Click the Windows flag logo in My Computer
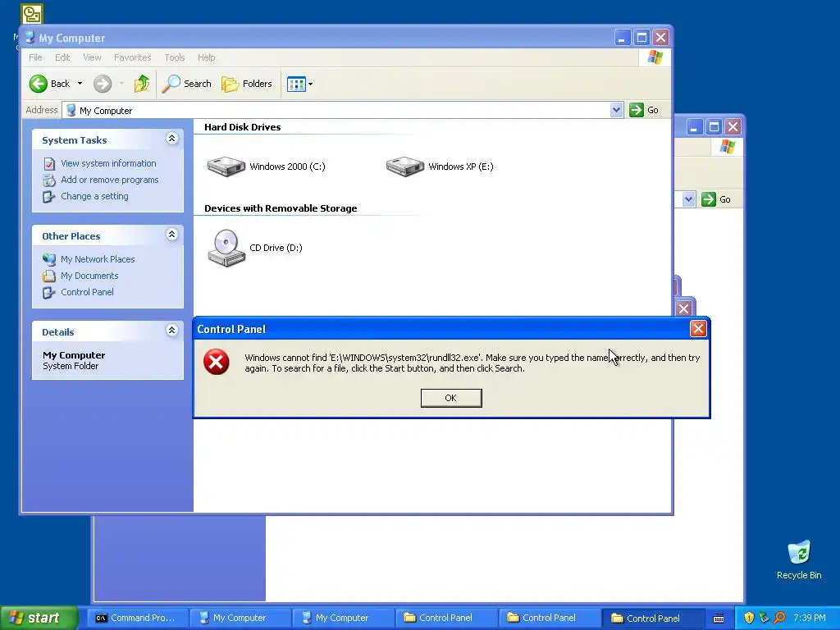 (x=655, y=57)
